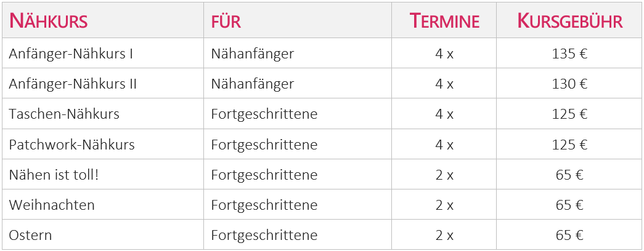The image size is (644, 251).
Task: Click the Nähkurs column header
Action: tap(49, 22)
